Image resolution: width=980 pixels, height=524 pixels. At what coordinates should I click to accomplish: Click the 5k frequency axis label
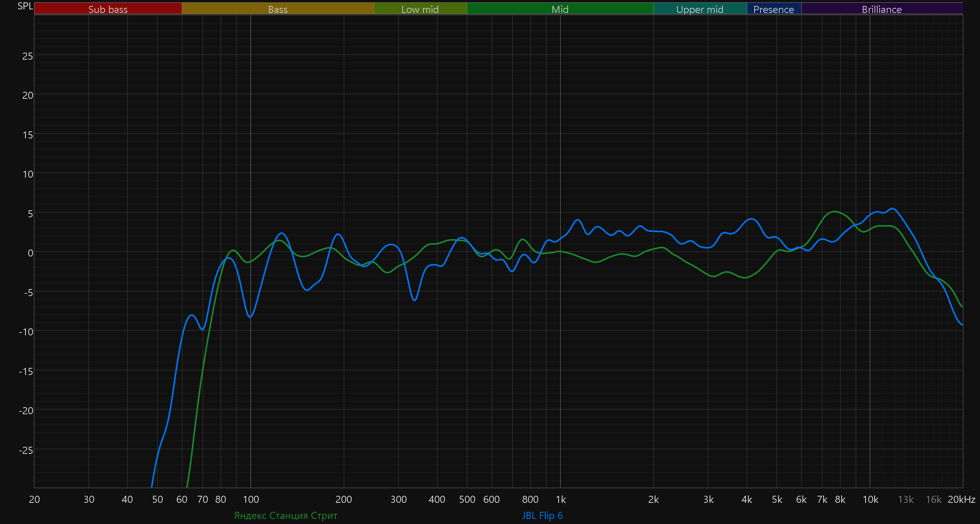tap(777, 499)
